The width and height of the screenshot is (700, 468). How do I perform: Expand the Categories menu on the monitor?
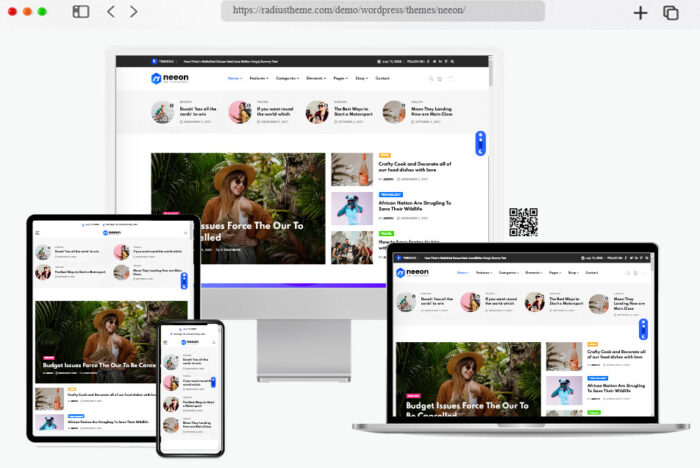coord(287,78)
